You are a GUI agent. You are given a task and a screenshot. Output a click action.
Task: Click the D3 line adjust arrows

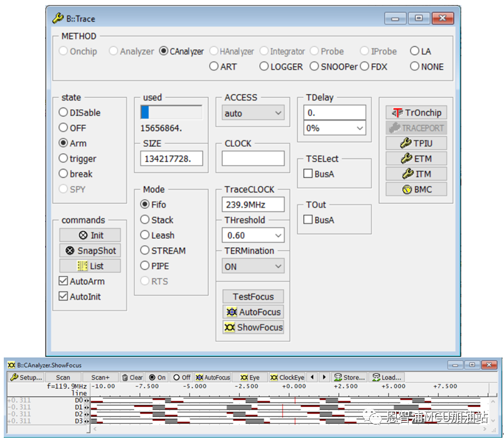(87, 421)
